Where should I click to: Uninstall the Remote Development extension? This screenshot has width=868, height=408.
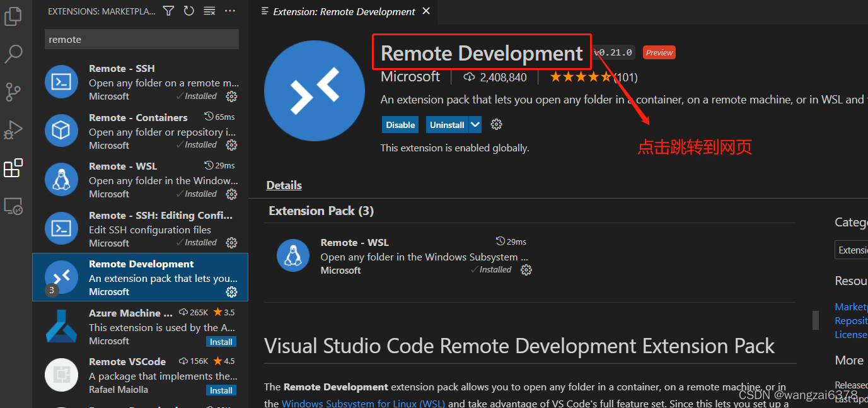tap(447, 125)
